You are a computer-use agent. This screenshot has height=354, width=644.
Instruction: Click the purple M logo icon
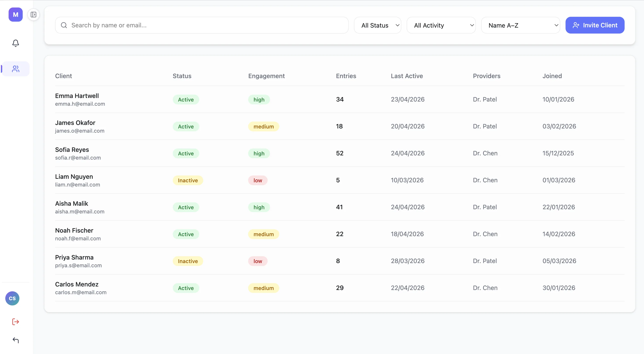(x=15, y=15)
